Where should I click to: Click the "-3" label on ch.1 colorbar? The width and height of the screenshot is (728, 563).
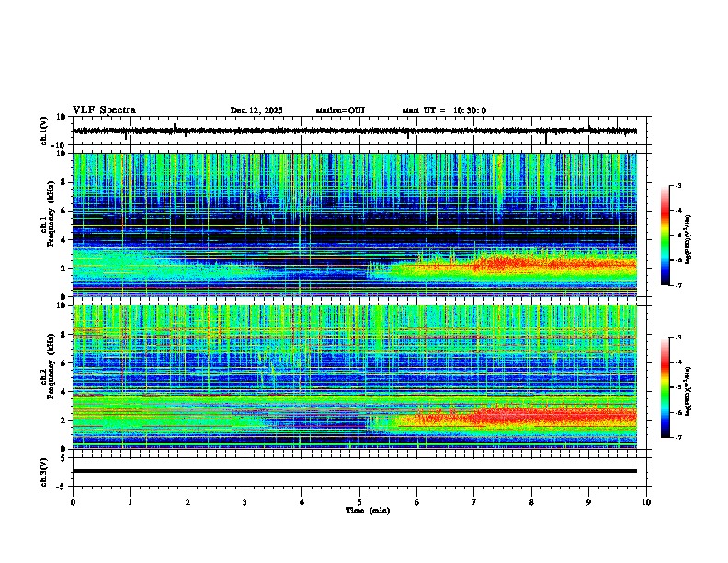(678, 185)
